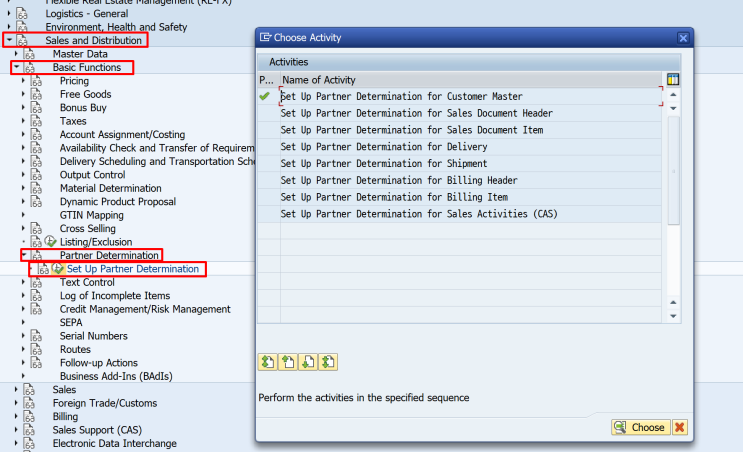Image resolution: width=743 pixels, height=452 pixels.
Task: Click the red X cancel icon beside Choose
Action: pyautogui.click(x=680, y=427)
